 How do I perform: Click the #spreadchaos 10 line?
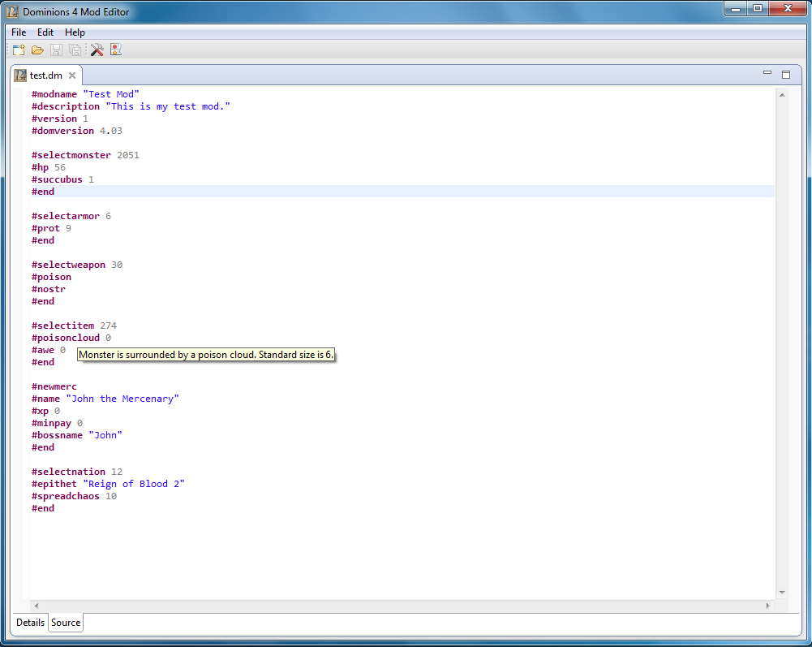pos(74,496)
